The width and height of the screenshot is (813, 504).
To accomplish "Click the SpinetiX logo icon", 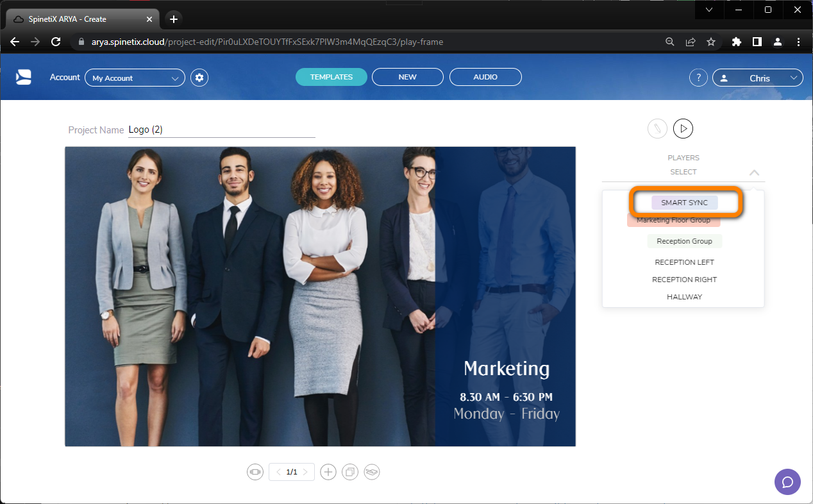I will (23, 76).
